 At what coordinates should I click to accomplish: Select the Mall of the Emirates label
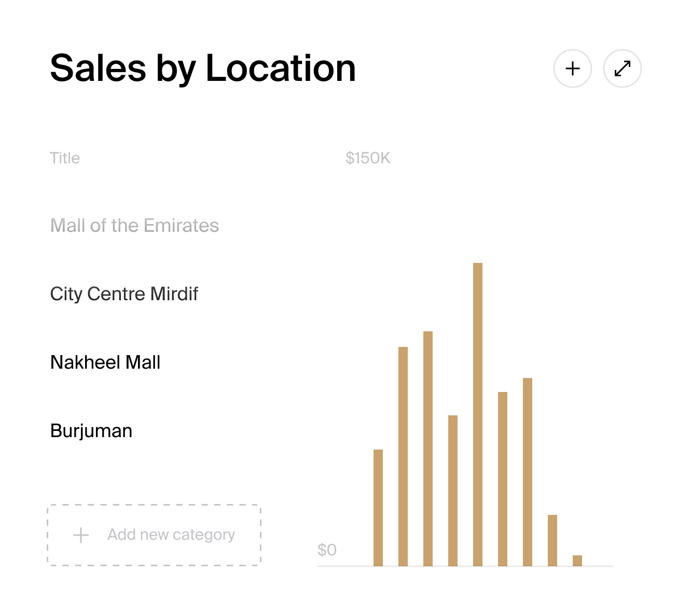click(x=134, y=226)
